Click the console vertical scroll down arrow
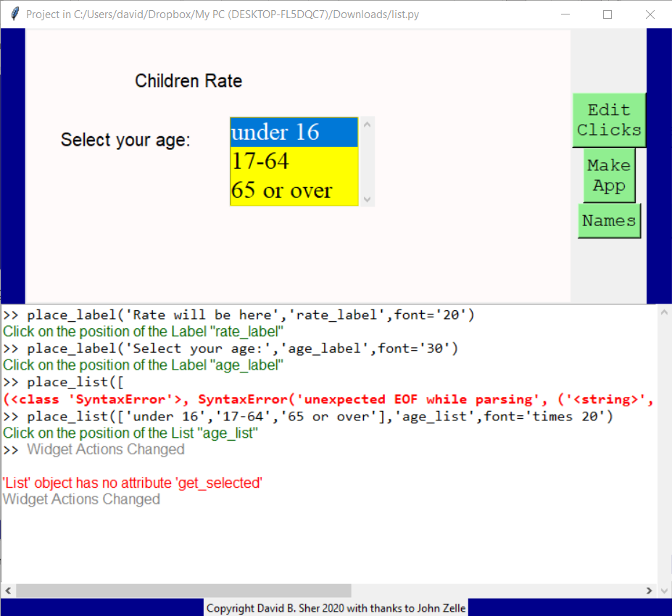The height and width of the screenshot is (616, 672). (664, 591)
